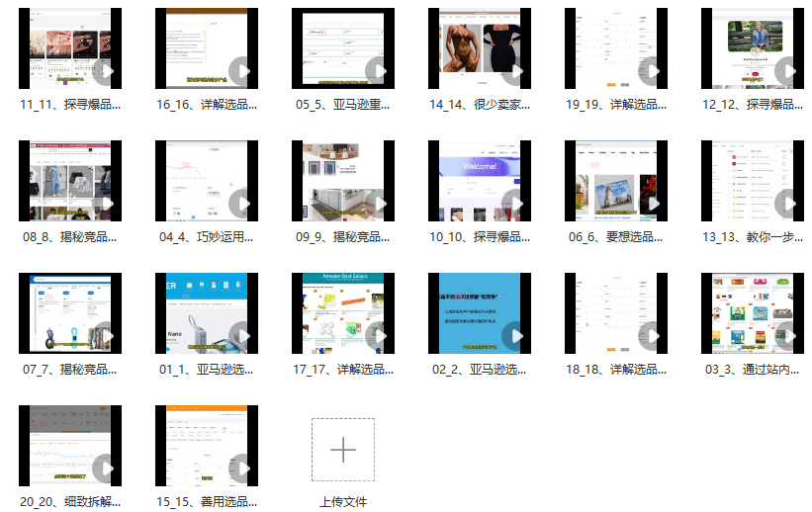Select file name 20_20、细致拆解...

click(x=70, y=502)
